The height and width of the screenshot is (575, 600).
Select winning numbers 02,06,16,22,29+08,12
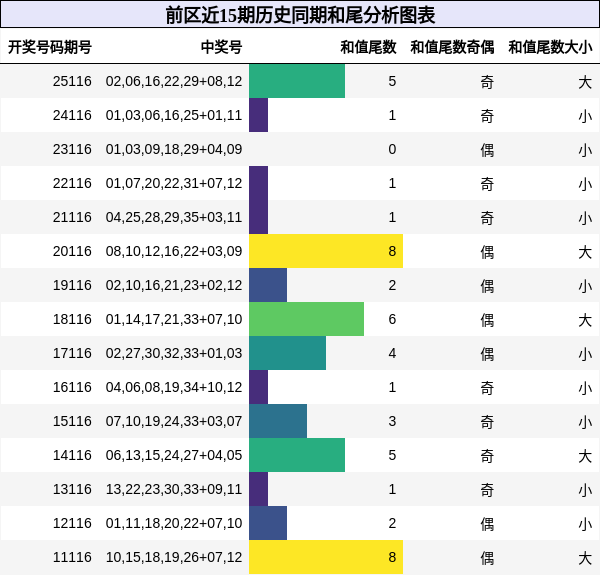(174, 81)
